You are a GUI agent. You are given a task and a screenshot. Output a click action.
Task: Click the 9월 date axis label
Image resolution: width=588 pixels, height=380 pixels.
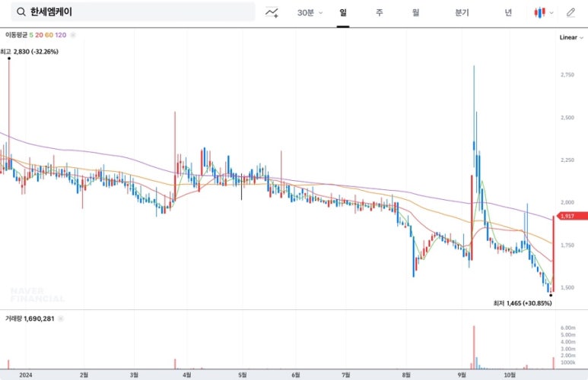pyautogui.click(x=462, y=375)
